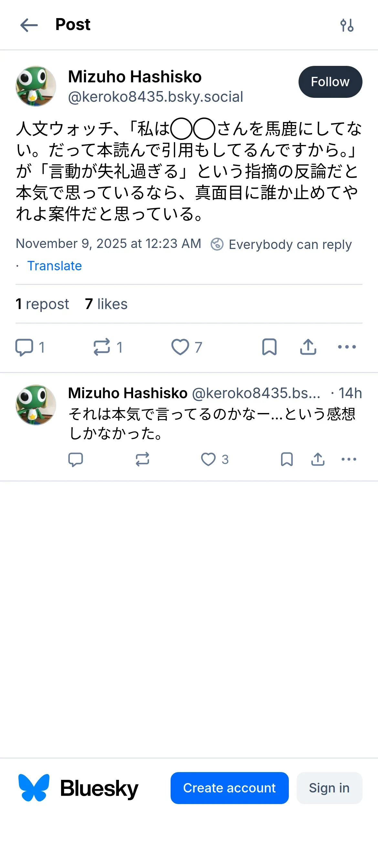Share the main post
This screenshot has width=378, height=868.
pos(308,347)
